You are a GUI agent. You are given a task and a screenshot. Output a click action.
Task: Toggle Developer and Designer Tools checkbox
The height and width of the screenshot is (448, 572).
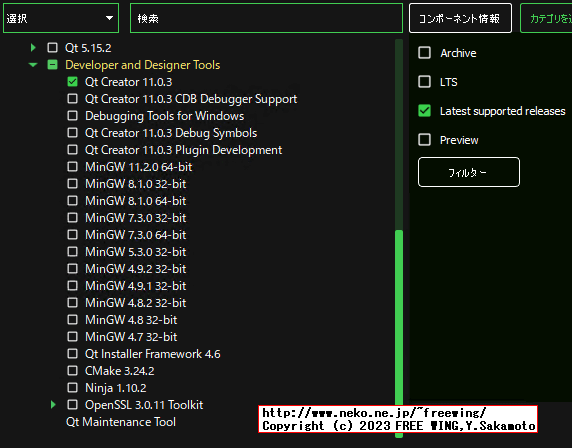click(53, 65)
